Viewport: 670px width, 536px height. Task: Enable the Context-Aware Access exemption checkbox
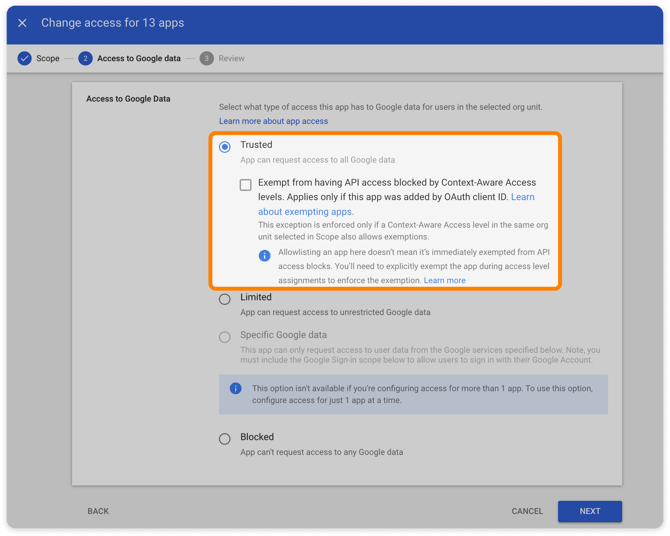point(246,185)
